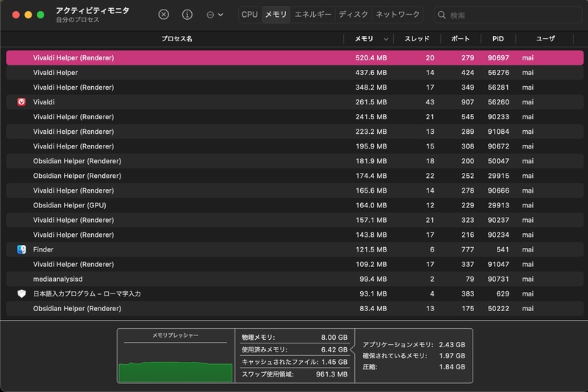Select Vivaldi Helper (Renderer) with PID 90672
Image resolution: width=588 pixels, height=392 pixels.
tap(295, 146)
